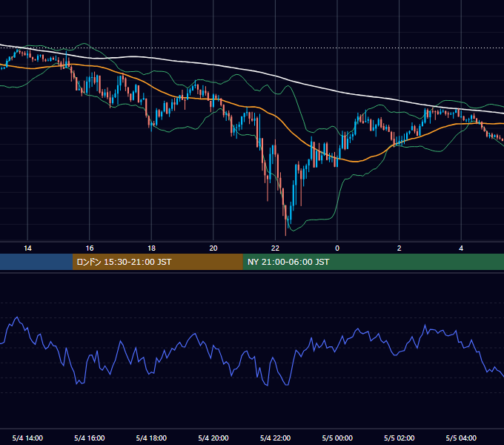
Task: Click the 20 hour label on price chart axis
Action: pos(213,248)
